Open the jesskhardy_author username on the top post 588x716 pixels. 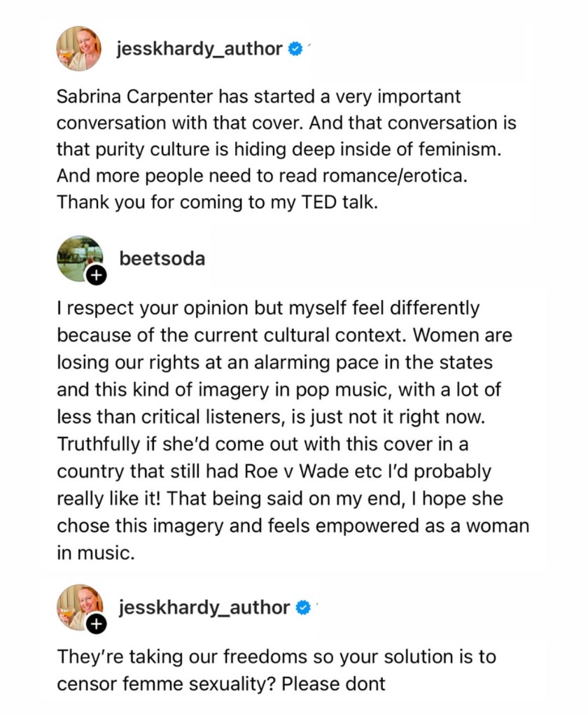[x=201, y=49]
